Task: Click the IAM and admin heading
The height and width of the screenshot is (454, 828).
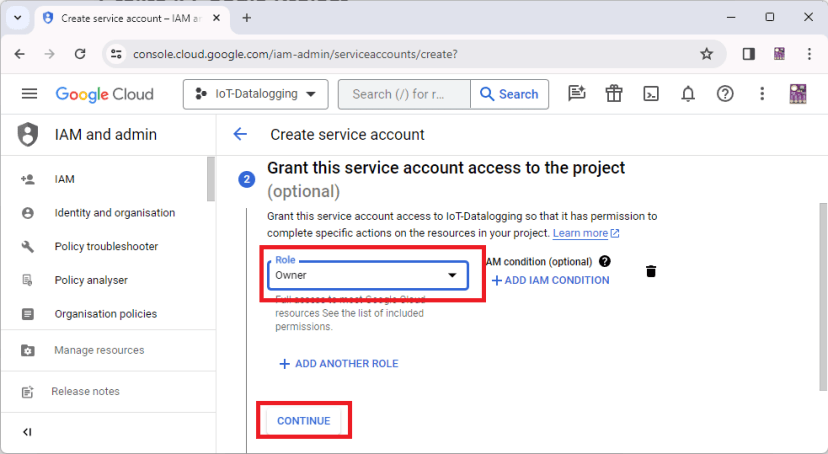Action: tap(106, 135)
